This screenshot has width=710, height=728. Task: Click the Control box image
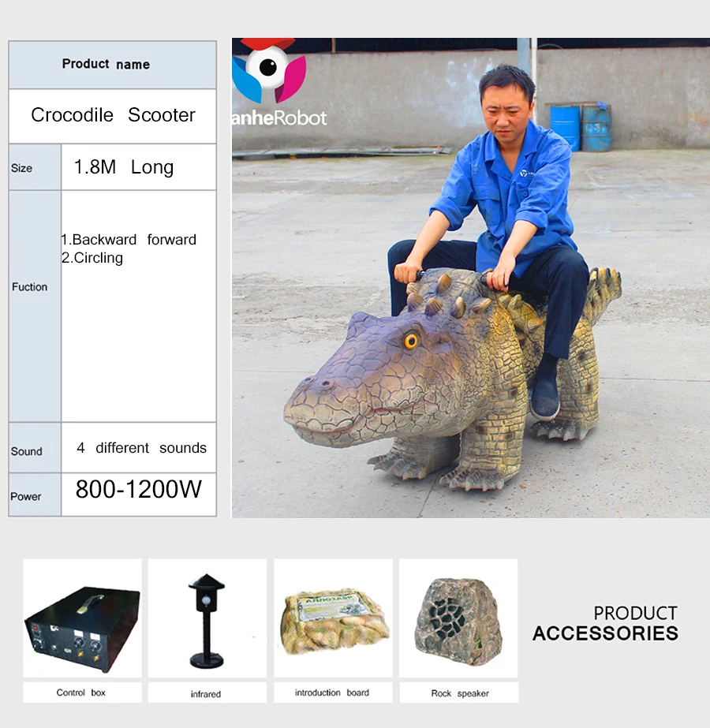click(x=82, y=618)
